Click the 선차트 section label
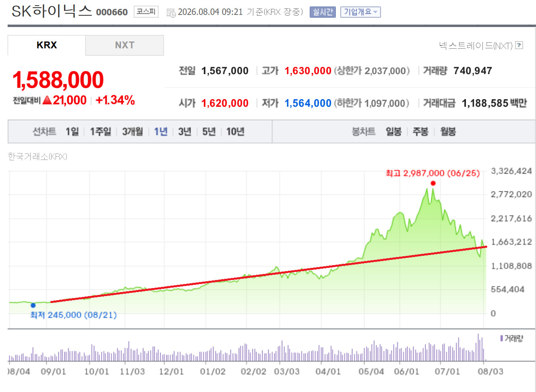This screenshot has height=392, width=536. (x=44, y=132)
